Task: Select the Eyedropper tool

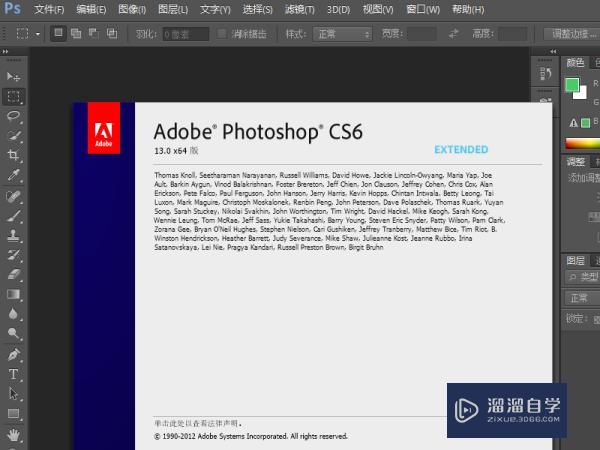Action: point(14,175)
